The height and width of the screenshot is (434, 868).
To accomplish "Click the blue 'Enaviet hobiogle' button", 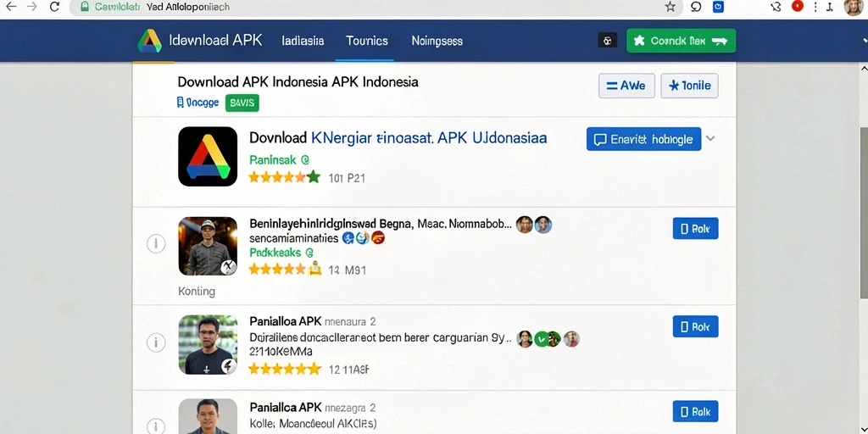I will tap(644, 139).
